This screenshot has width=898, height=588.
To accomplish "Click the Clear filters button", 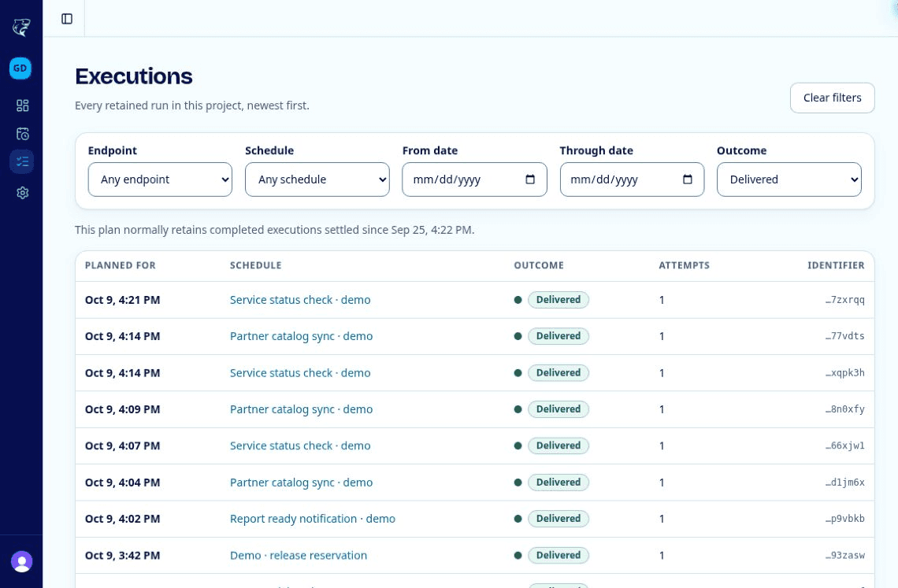I will pyautogui.click(x=832, y=98).
